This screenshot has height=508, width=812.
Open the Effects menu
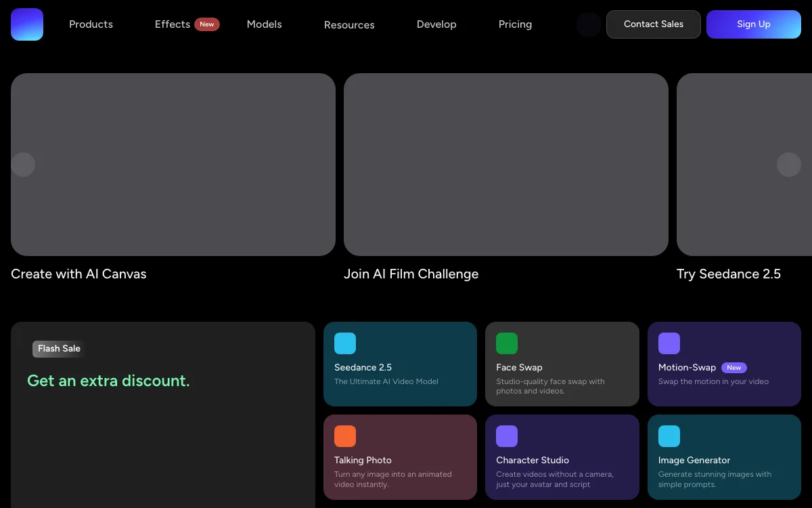coord(173,24)
